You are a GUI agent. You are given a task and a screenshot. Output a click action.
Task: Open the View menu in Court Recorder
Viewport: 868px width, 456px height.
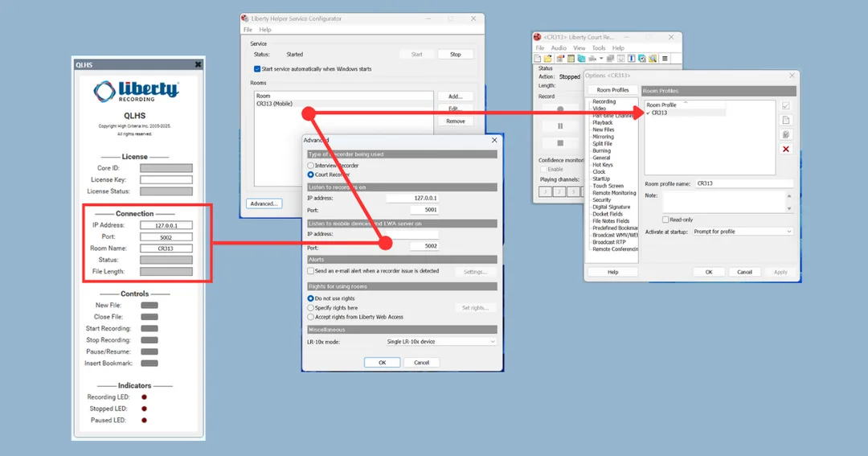[579, 48]
